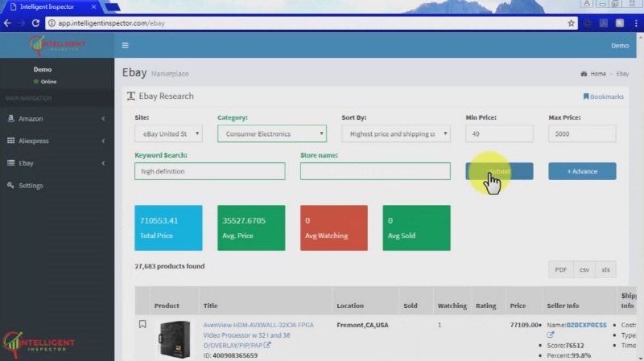Expand the Aliexpress sidebar menu
The height and width of the screenshot is (361, 644).
(57, 141)
